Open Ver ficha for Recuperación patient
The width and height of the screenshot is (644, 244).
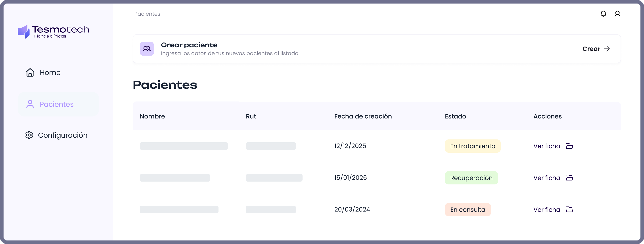(x=547, y=178)
